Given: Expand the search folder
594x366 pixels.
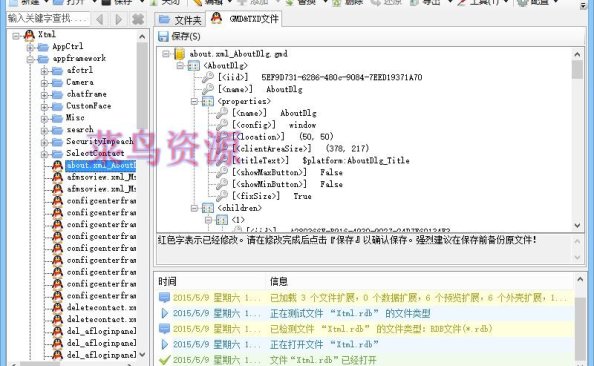Looking at the screenshot, I should [44, 130].
